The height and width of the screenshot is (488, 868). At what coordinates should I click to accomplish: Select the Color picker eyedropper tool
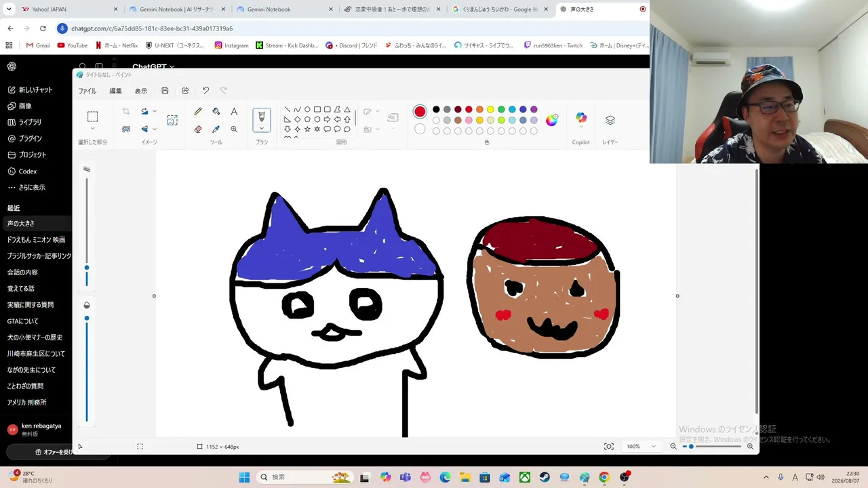[x=216, y=129]
